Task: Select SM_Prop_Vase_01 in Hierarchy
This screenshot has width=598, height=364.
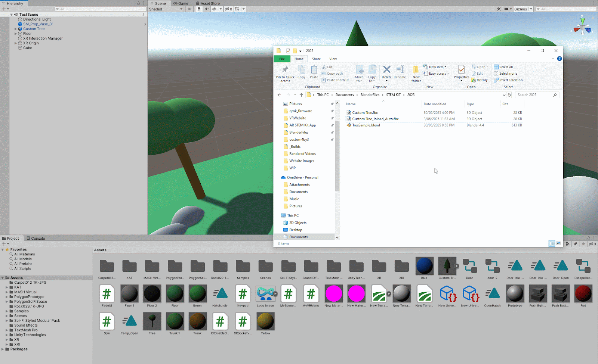Action: (x=38, y=24)
